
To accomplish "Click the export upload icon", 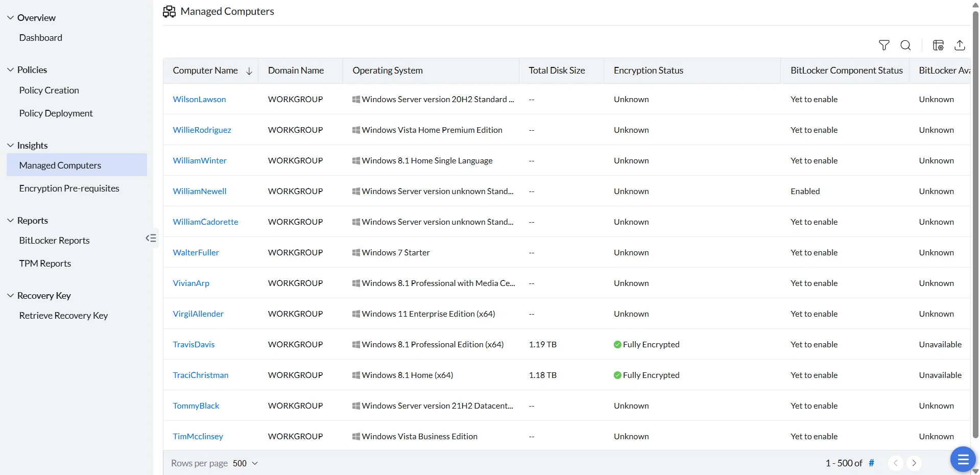I will pyautogui.click(x=960, y=45).
